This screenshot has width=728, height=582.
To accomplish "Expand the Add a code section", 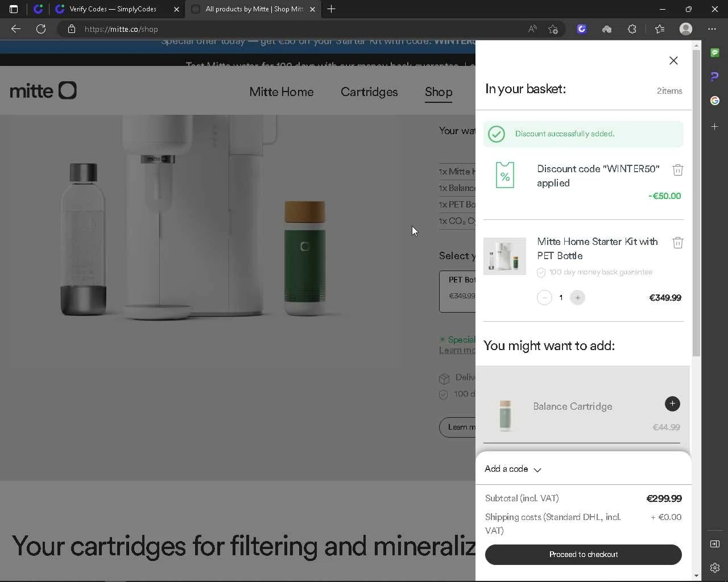I will click(x=513, y=469).
